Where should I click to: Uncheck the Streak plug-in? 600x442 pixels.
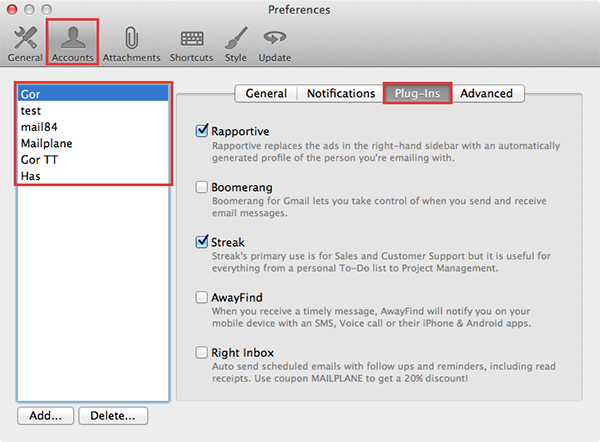pos(202,241)
